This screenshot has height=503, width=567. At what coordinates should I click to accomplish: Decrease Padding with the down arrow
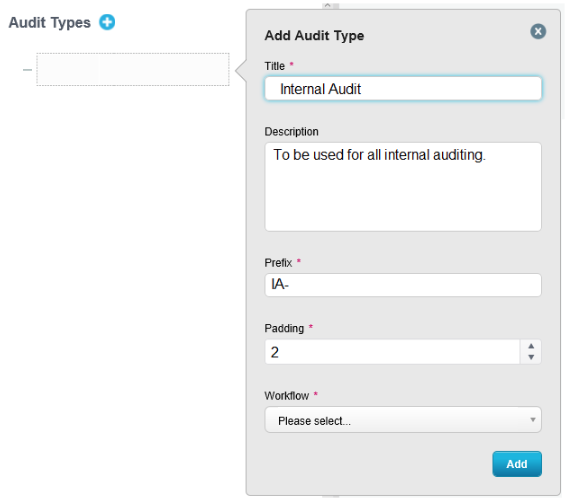pos(531,357)
